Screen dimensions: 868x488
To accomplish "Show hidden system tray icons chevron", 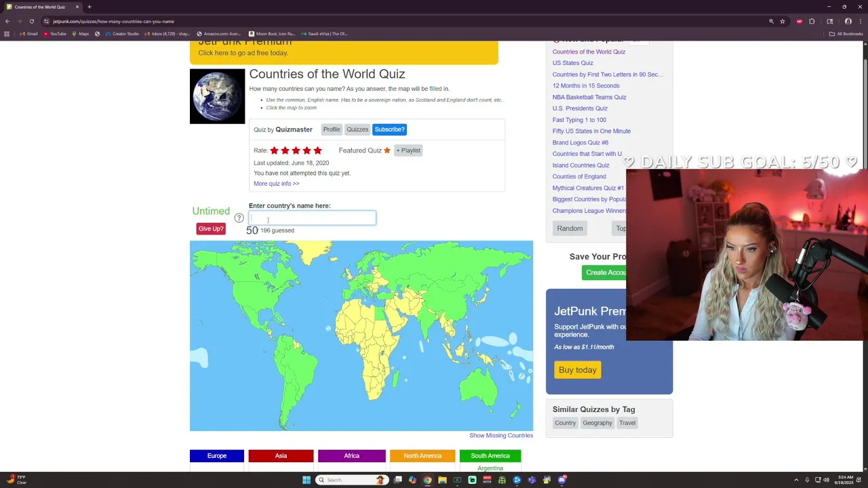I will point(796,480).
